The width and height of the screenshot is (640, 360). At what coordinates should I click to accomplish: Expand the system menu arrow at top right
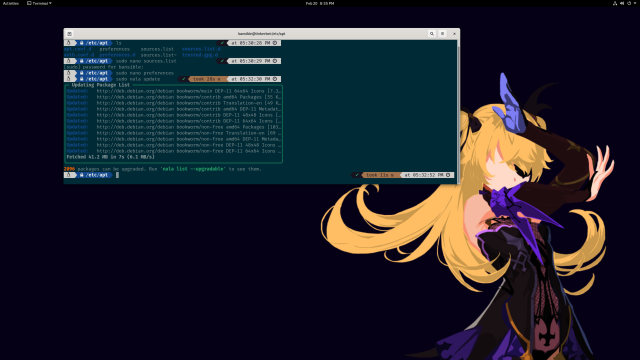[635, 3]
